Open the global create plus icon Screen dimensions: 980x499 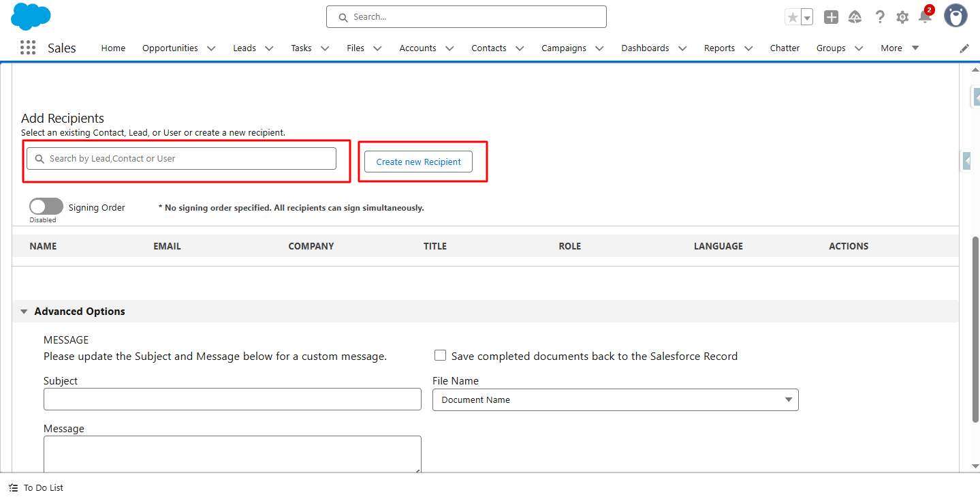click(x=831, y=17)
